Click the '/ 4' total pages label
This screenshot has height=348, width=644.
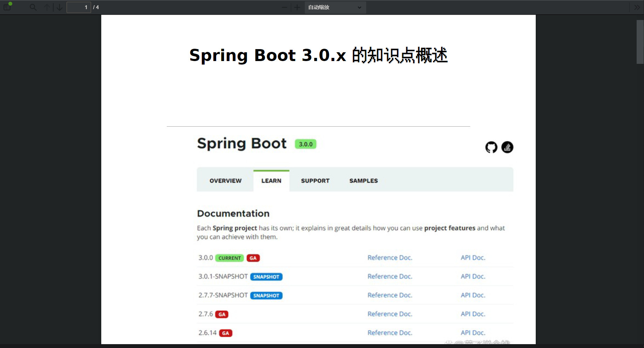pos(96,7)
